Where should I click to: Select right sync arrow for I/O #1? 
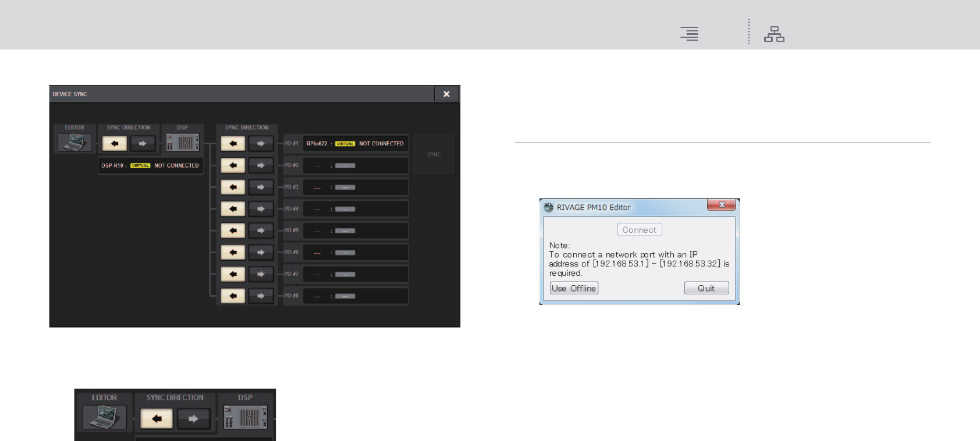click(x=261, y=144)
